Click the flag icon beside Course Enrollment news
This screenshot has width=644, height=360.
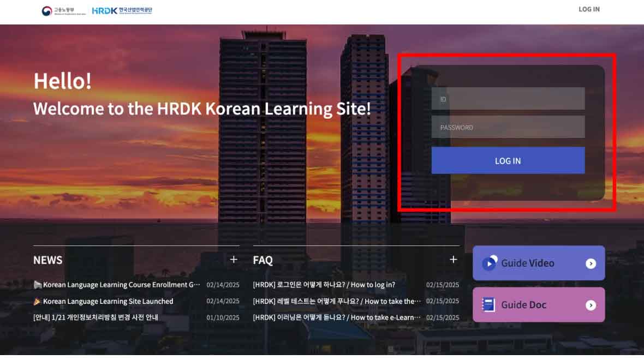coord(37,285)
